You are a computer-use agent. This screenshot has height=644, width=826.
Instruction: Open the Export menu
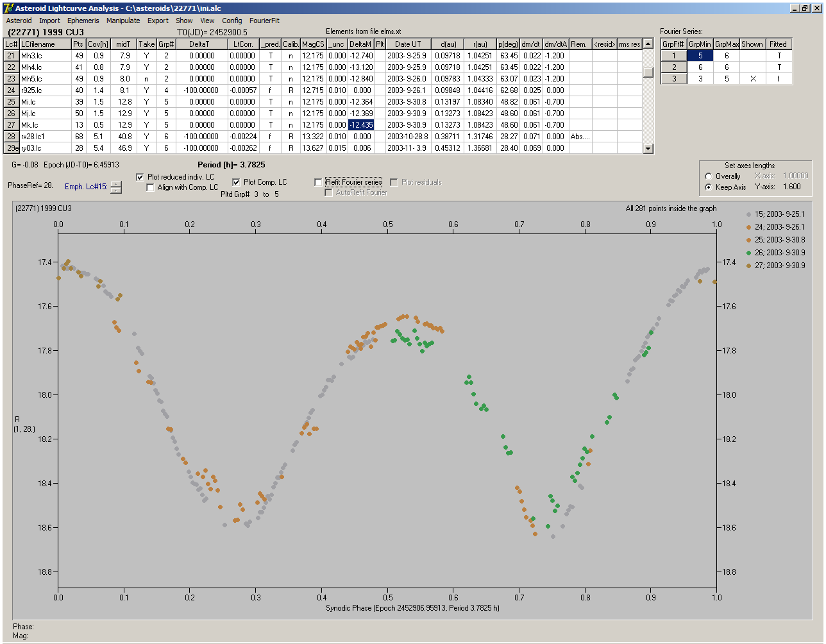click(158, 21)
